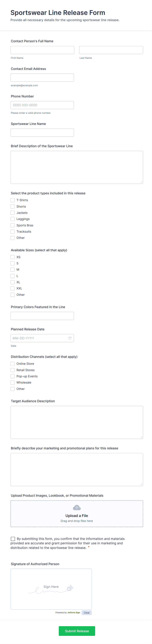Click the Contact Email Address field
This screenshot has height=644, width=152.
click(42, 77)
